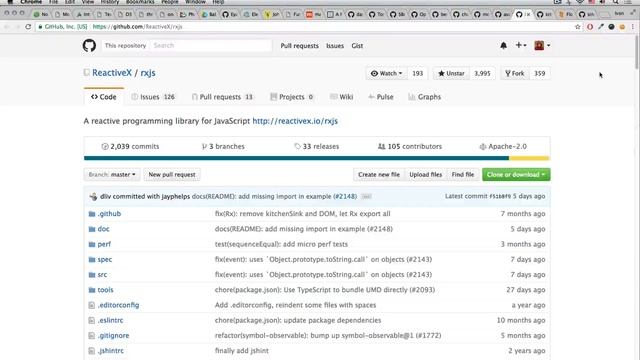Click the Upload files button

coord(426,175)
